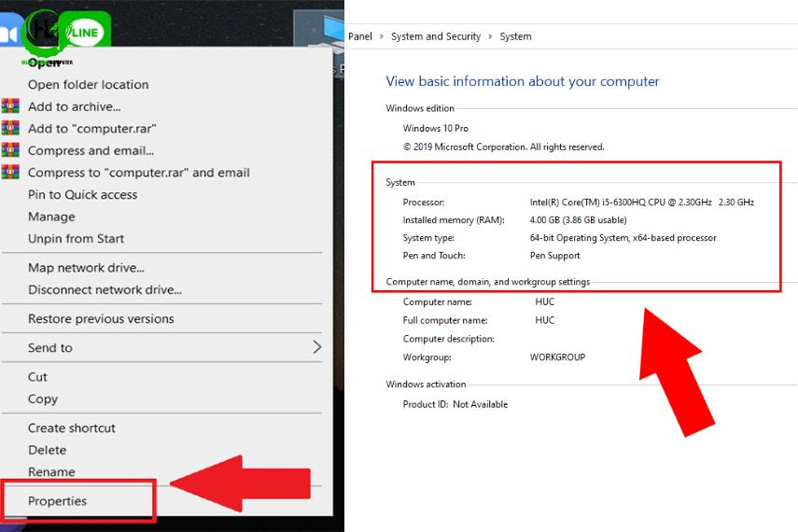The width and height of the screenshot is (798, 532).
Task: Go to Panel breadcrumb in address bar
Action: coord(360,36)
